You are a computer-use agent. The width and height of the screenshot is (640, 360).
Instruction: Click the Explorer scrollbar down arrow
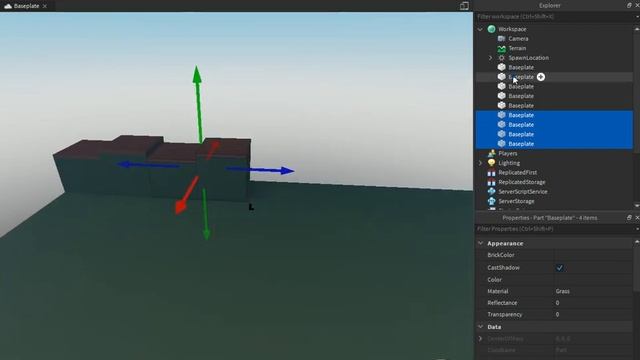[637, 206]
